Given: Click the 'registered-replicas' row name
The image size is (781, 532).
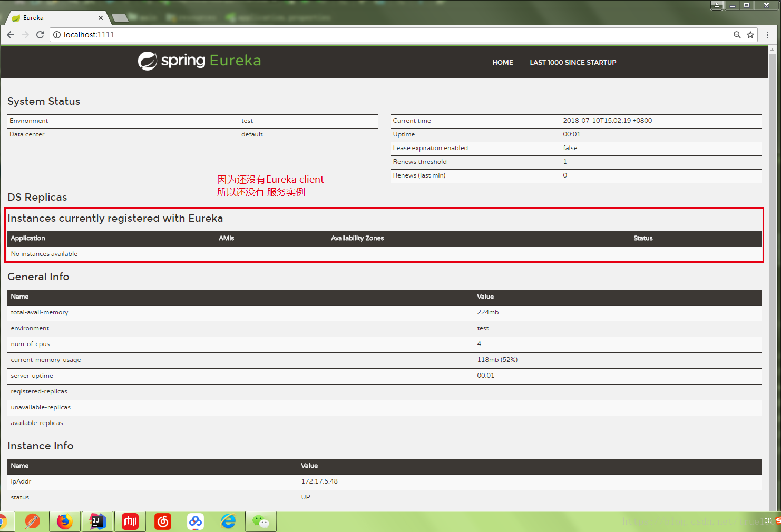Looking at the screenshot, I should point(39,391).
